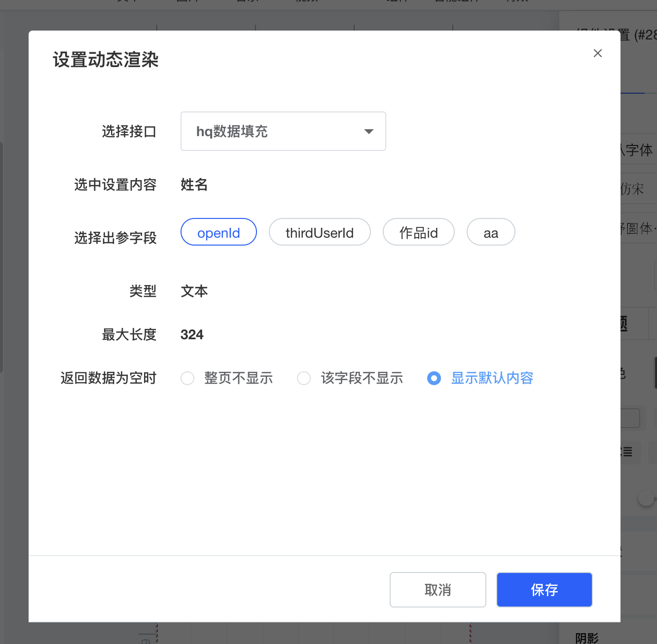657x644 pixels.
Task: Click the slider knob in the right panel
Action: (x=646, y=498)
